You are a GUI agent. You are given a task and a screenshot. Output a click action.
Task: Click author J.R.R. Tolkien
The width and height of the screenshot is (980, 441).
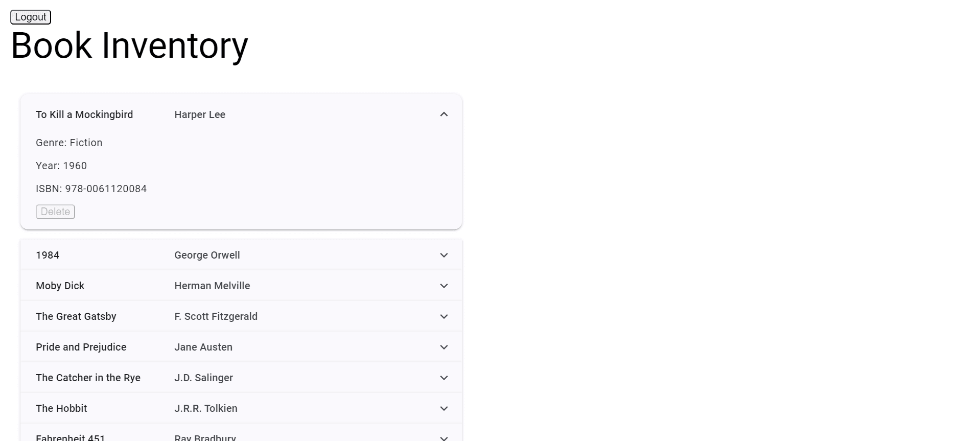pos(206,408)
